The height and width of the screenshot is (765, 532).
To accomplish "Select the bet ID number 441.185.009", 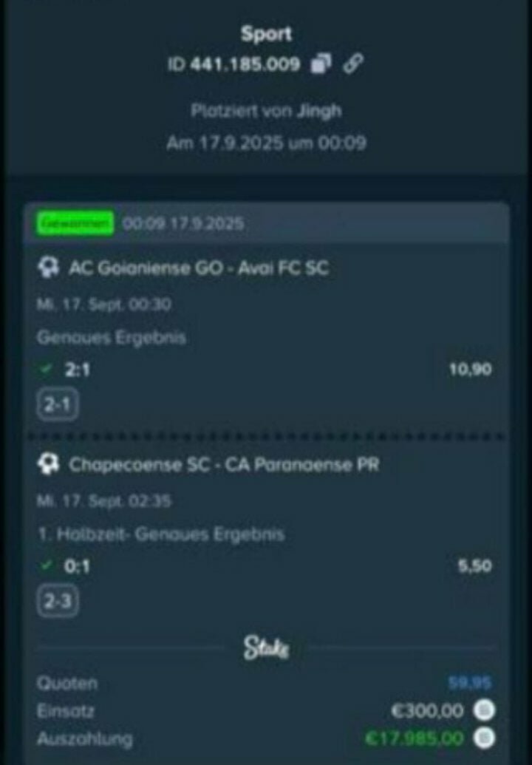I will pos(245,64).
